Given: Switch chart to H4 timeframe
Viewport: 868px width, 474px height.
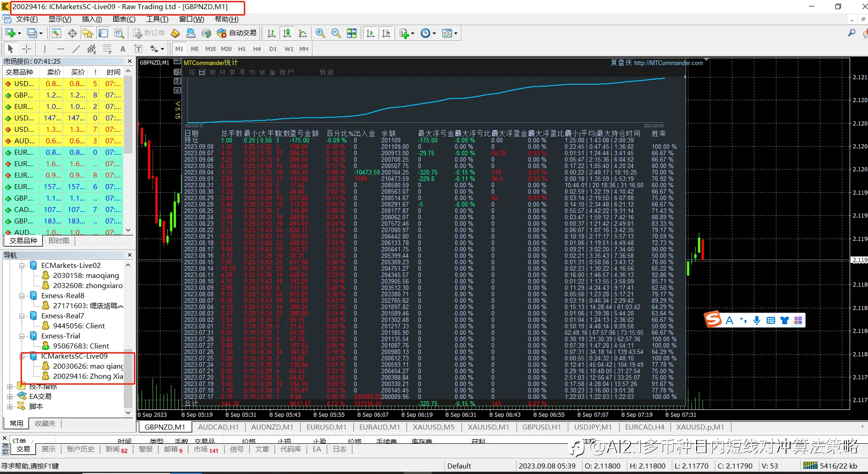Looking at the screenshot, I should [257, 49].
